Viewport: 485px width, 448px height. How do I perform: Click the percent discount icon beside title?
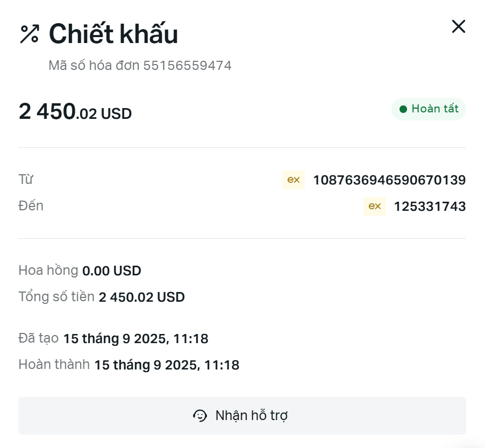[29, 34]
